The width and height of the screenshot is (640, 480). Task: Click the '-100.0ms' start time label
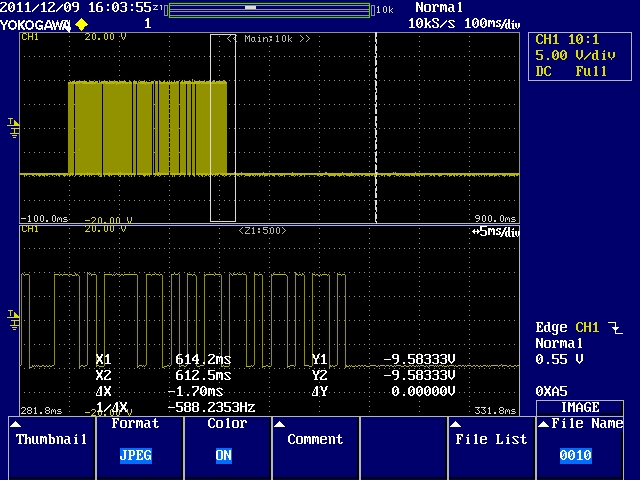[44, 219]
